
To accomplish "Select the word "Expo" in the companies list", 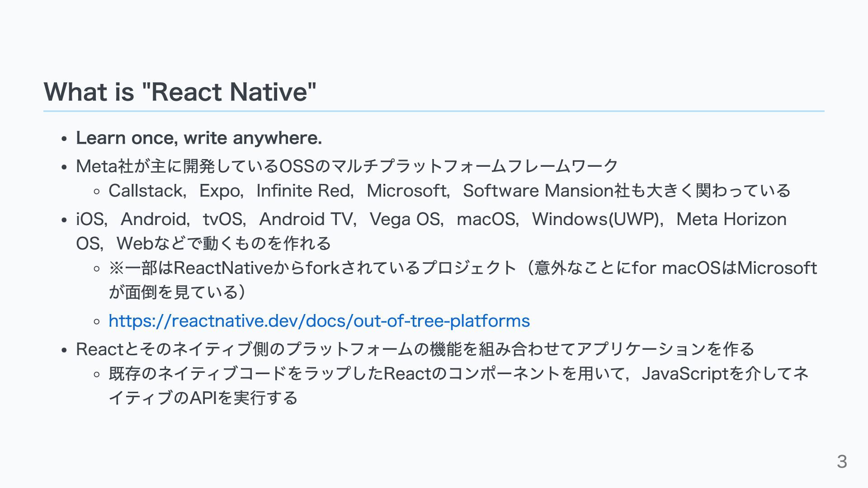I will click(x=220, y=191).
